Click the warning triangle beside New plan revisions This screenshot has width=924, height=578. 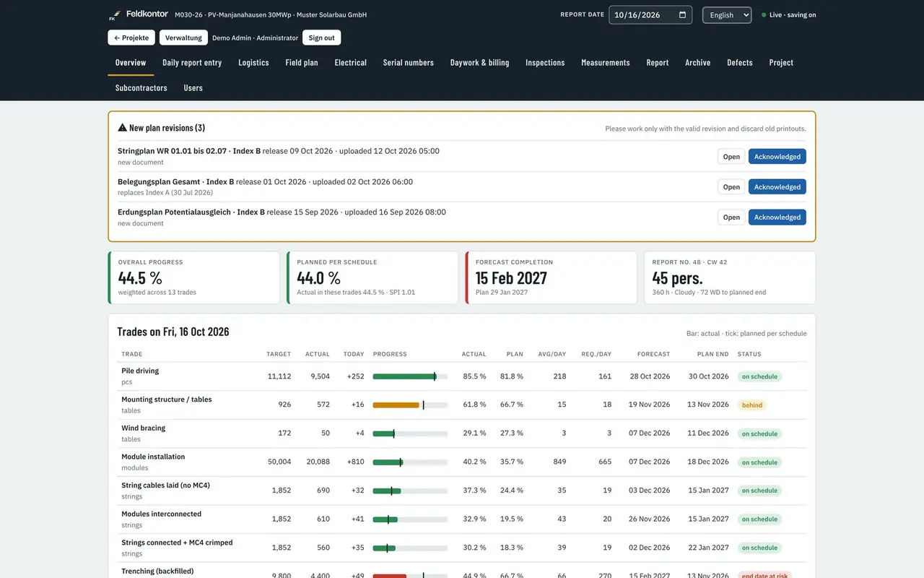coord(122,128)
